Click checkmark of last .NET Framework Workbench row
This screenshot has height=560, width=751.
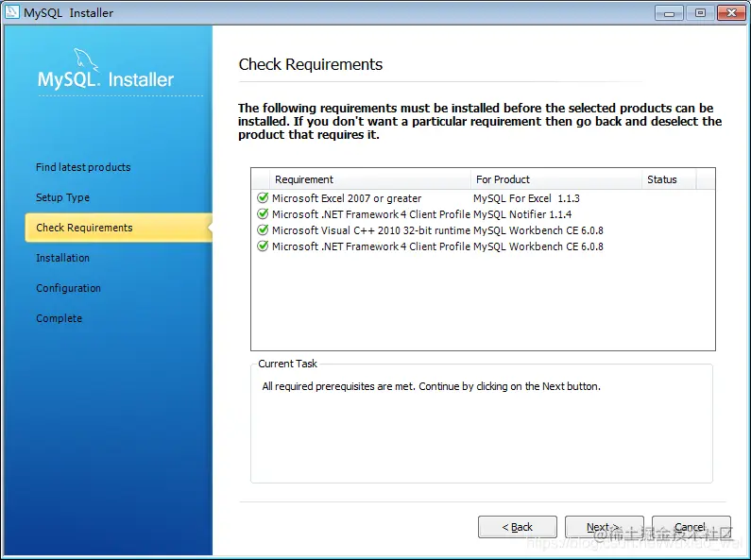pyautogui.click(x=263, y=246)
